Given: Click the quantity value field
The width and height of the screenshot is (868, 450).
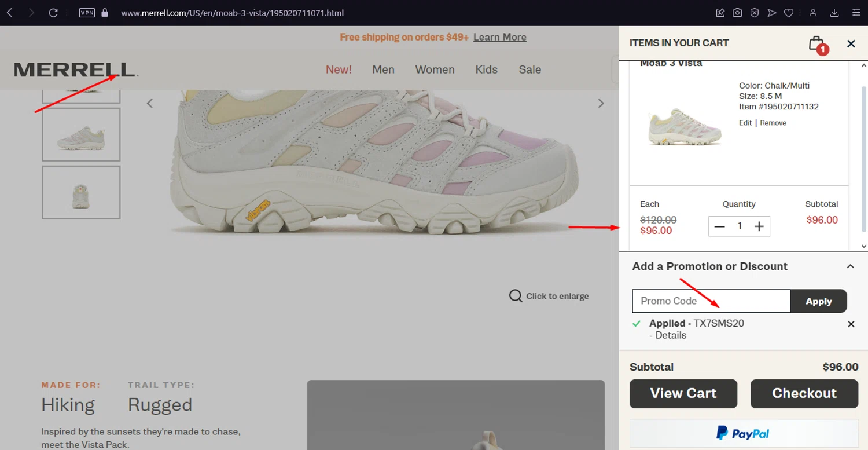Looking at the screenshot, I should pos(740,226).
